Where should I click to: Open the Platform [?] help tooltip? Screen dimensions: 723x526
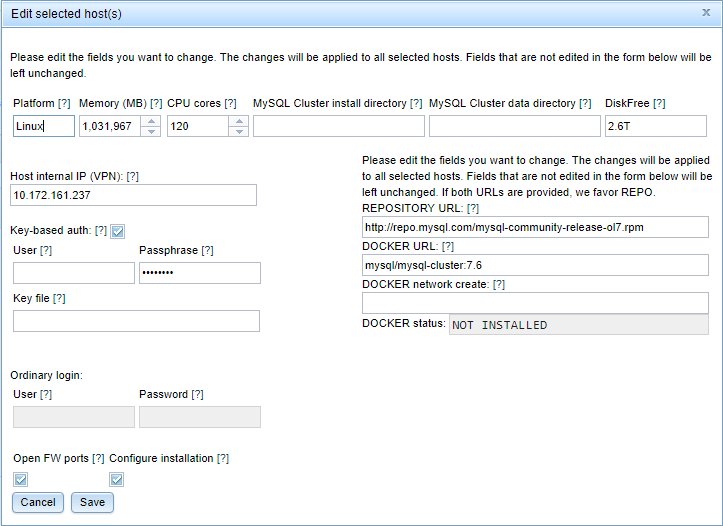click(x=64, y=103)
